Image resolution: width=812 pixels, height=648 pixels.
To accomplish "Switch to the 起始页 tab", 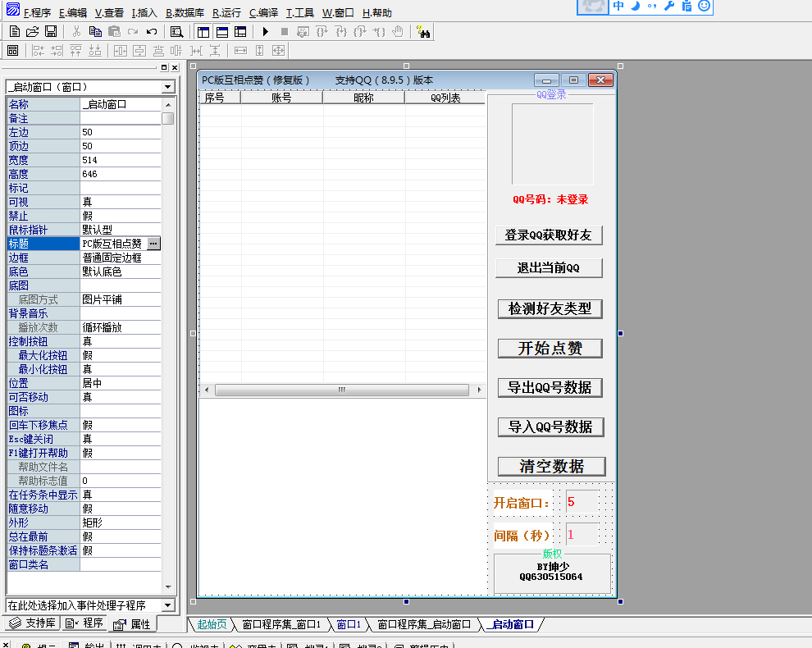I will [211, 625].
